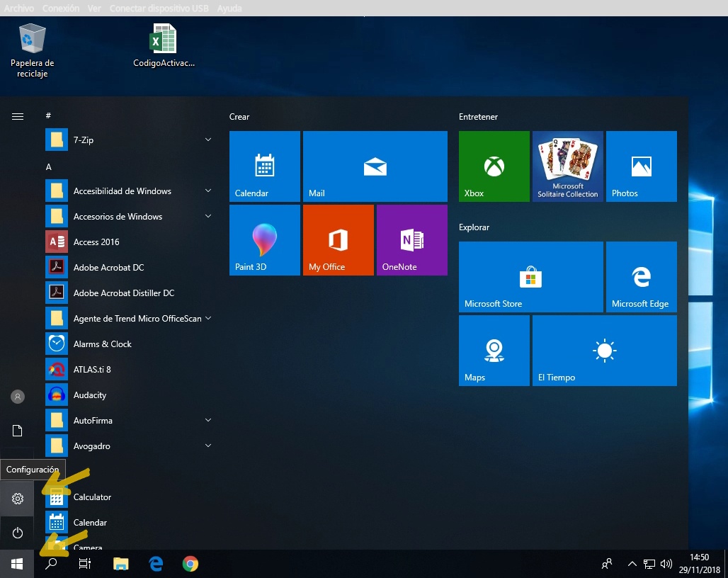Open Calculator from the app list
This screenshot has height=578, width=728.
coord(129,497)
